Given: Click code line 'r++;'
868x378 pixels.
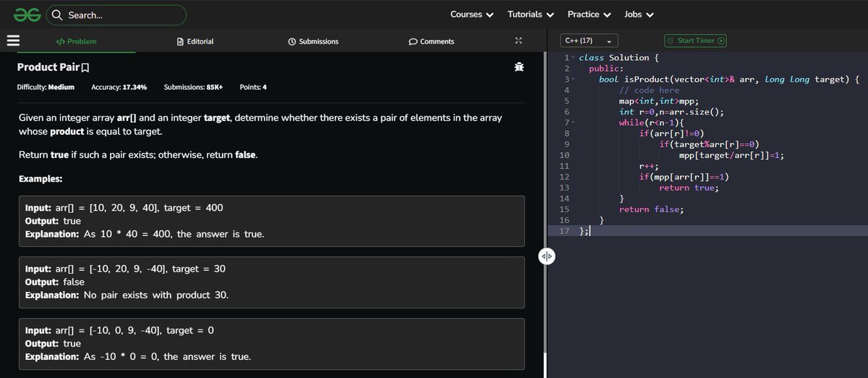Looking at the screenshot, I should 649,166.
